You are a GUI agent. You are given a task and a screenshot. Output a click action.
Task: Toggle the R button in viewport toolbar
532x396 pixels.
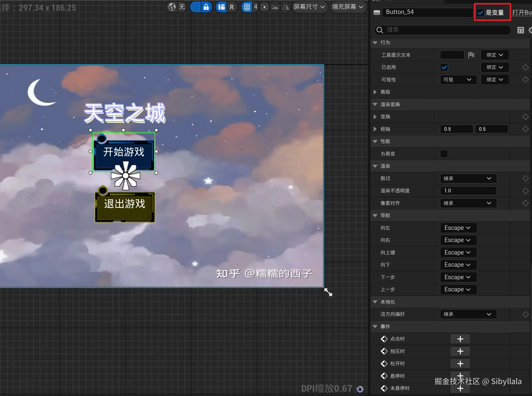[232, 7]
